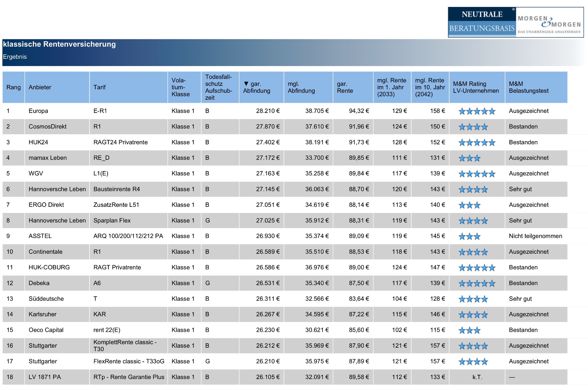The height and width of the screenshot is (390, 588).
Task: Click the mgl. Rente im 10. Jahr header
Action: click(x=430, y=87)
